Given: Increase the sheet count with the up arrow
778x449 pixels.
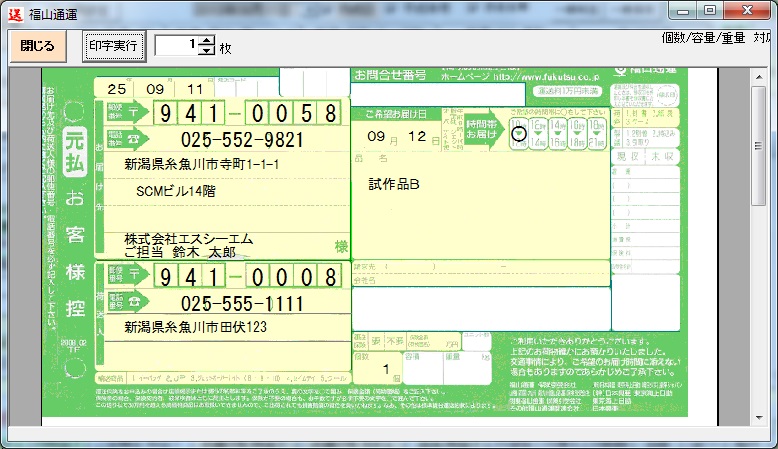Looking at the screenshot, I should coord(207,41).
